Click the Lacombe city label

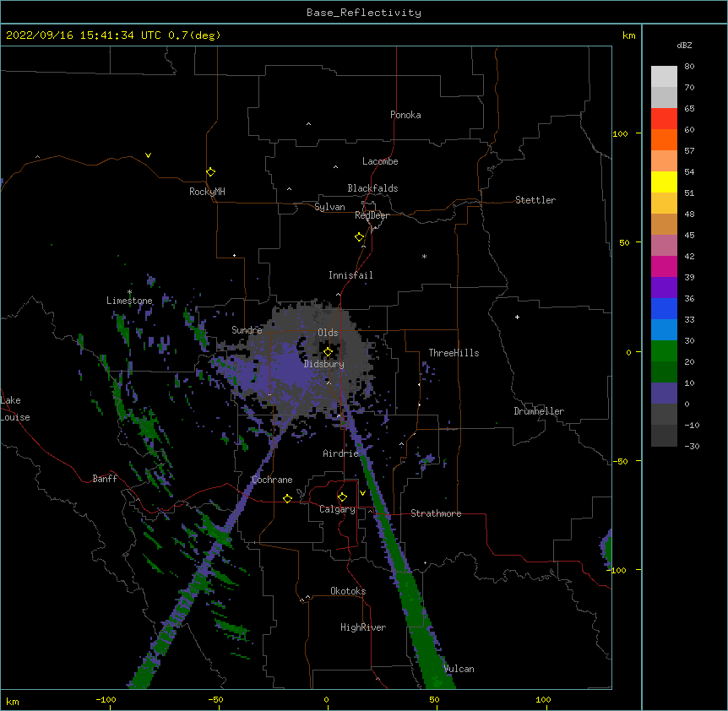pos(380,161)
